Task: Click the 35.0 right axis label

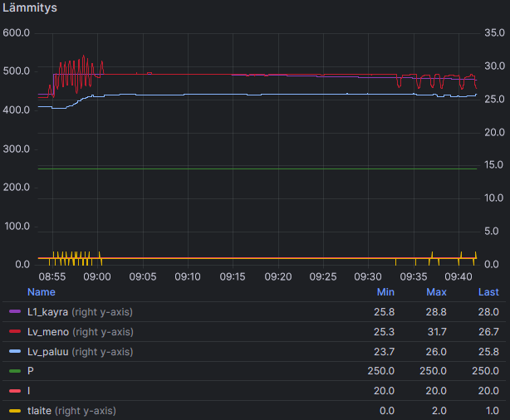Action: tap(494, 33)
